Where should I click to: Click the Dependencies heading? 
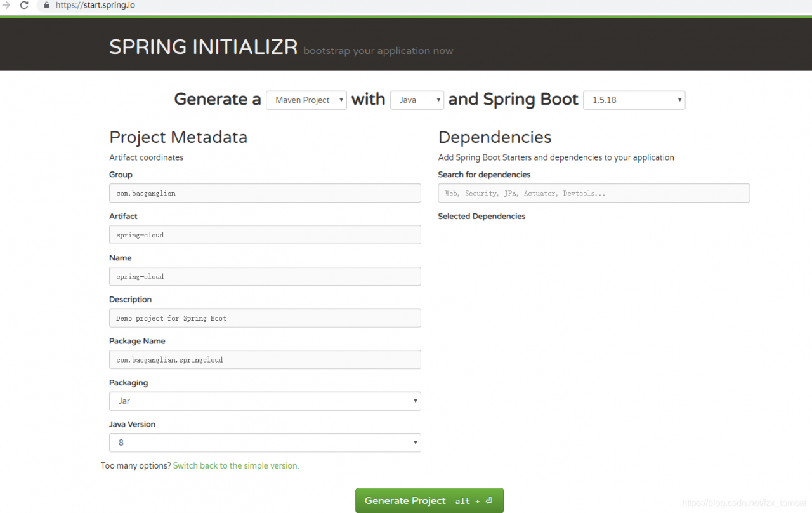495,137
